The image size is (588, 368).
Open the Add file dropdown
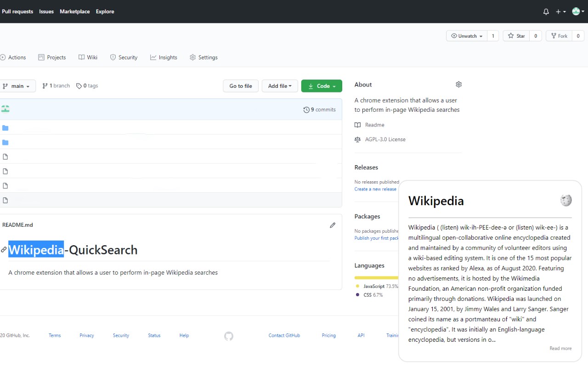280,86
